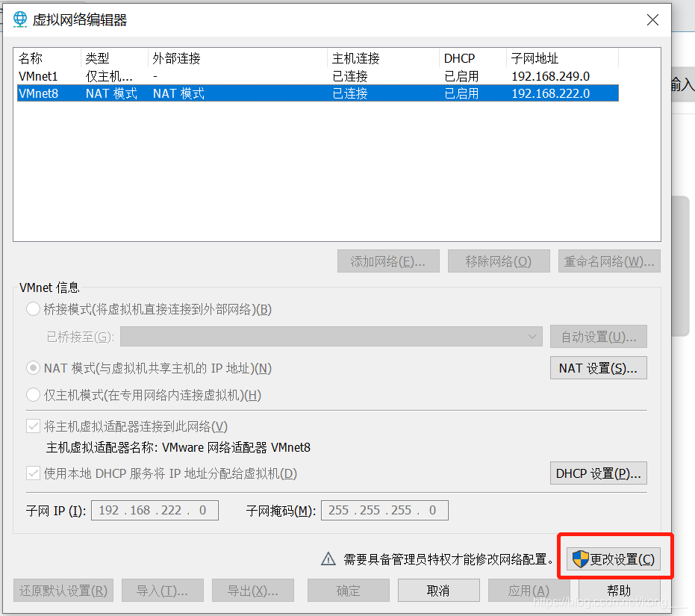
Task: Click the Virtual Network Editor globe icon
Action: tap(20, 19)
